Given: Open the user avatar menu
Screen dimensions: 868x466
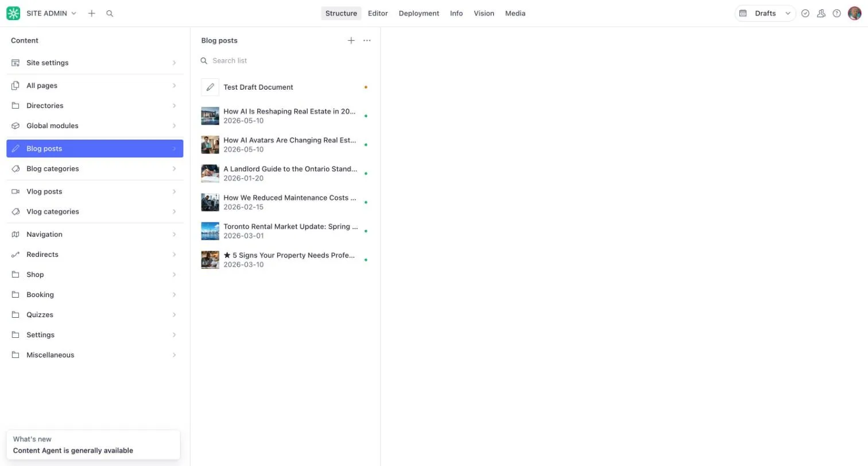Looking at the screenshot, I should 855,13.
